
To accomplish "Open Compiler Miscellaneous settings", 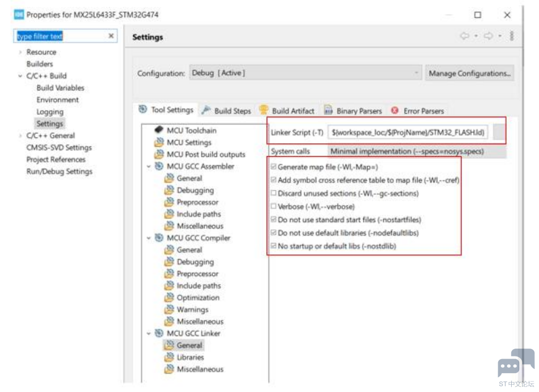I will click(x=200, y=321).
